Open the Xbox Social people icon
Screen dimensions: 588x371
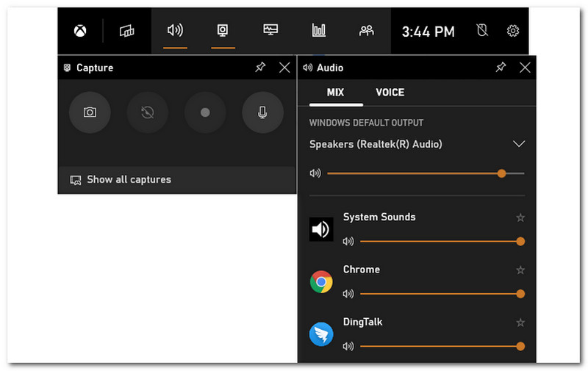click(x=366, y=30)
